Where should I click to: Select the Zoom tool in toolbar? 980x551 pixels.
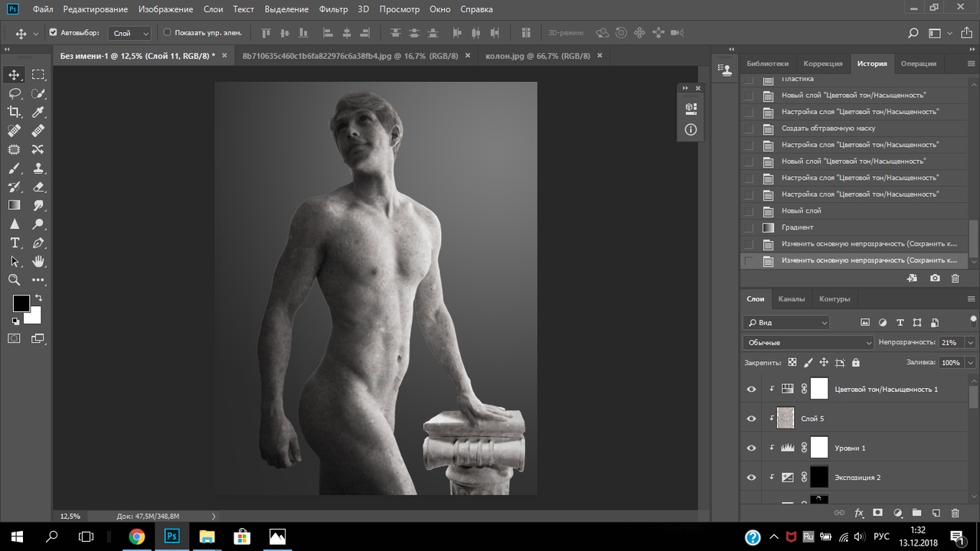tap(14, 280)
